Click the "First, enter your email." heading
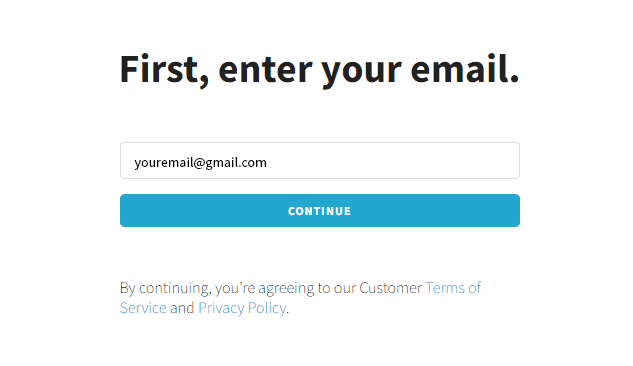The image size is (633, 366). 319,70
